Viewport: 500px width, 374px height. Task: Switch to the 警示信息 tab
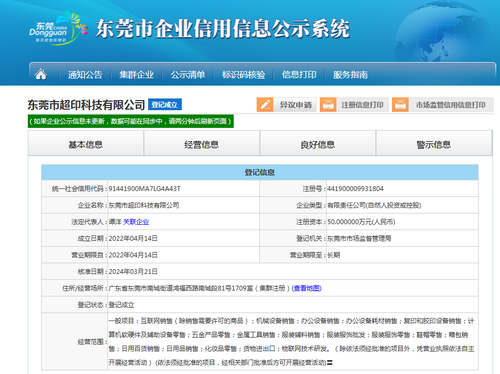click(x=434, y=145)
